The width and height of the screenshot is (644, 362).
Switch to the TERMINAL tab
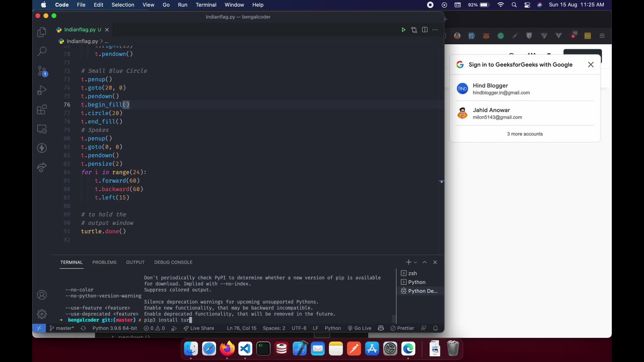coord(71,262)
